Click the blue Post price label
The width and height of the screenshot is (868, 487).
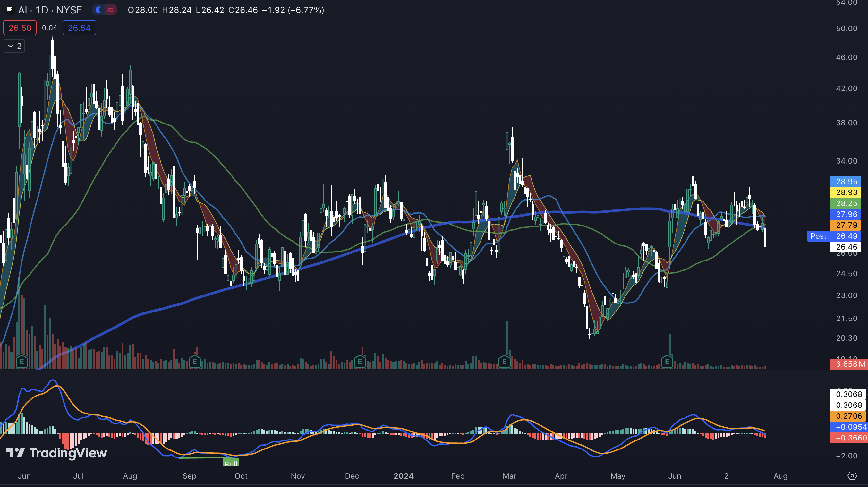click(818, 236)
